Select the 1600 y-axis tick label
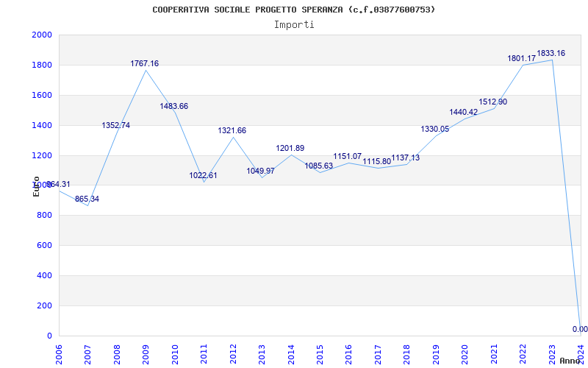The image size is (588, 368). coord(42,96)
